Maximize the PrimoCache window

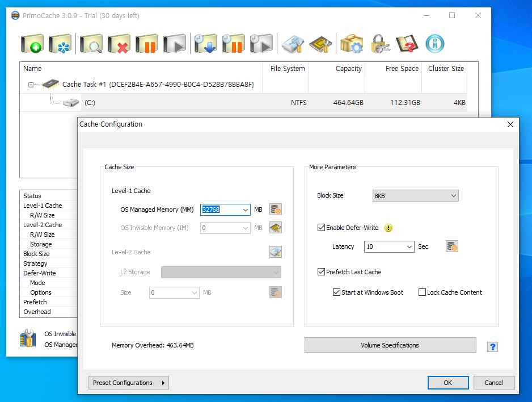coord(452,16)
